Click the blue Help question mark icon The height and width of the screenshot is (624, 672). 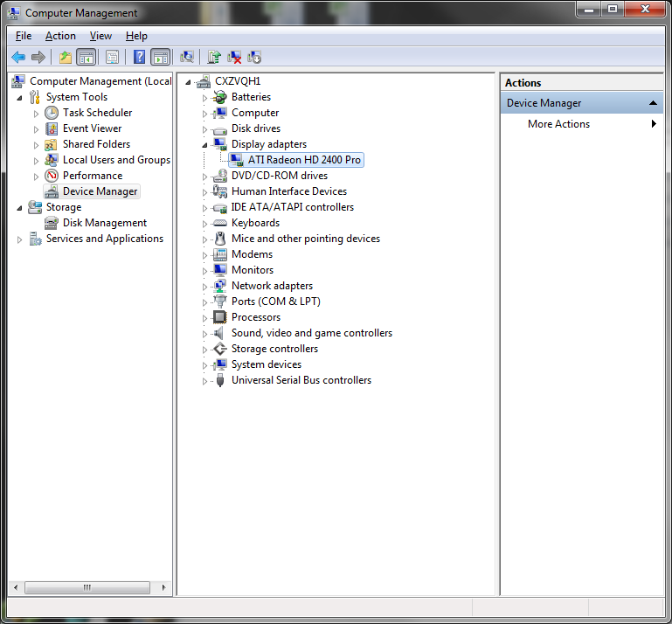[x=139, y=58]
